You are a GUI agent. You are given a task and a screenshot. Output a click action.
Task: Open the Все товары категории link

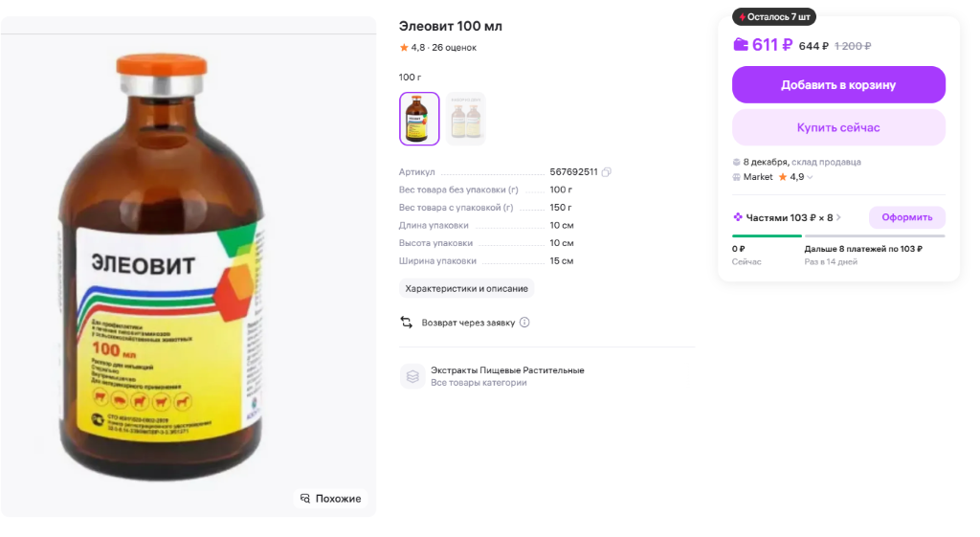pyautogui.click(x=479, y=383)
